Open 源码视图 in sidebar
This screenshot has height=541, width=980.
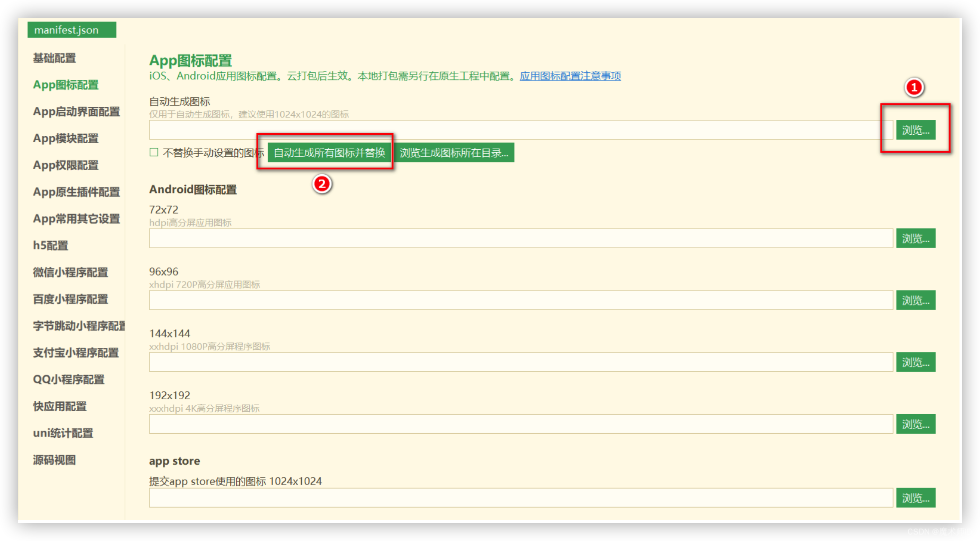pyautogui.click(x=54, y=460)
